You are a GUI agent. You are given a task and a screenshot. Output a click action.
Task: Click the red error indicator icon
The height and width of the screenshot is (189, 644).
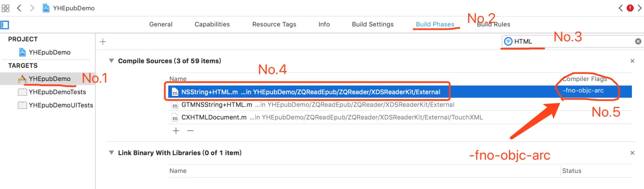630,8
